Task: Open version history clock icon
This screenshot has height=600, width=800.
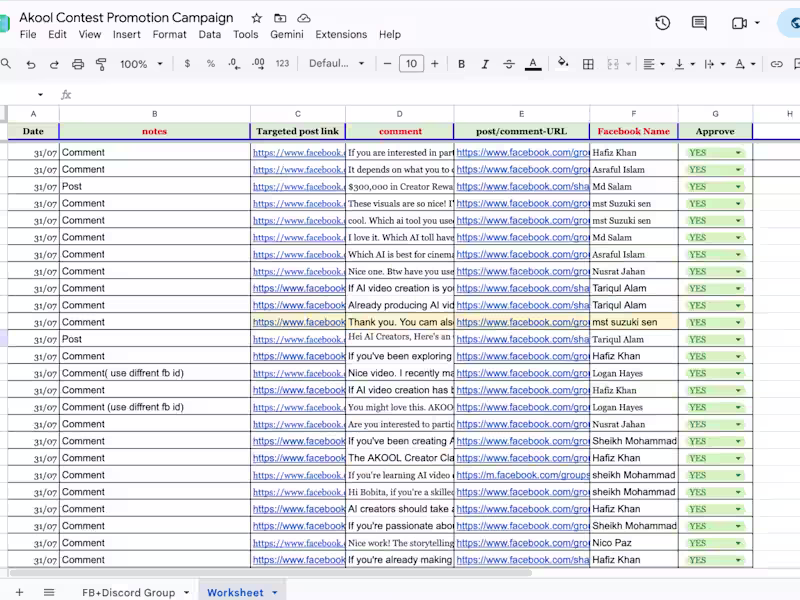Action: click(662, 23)
